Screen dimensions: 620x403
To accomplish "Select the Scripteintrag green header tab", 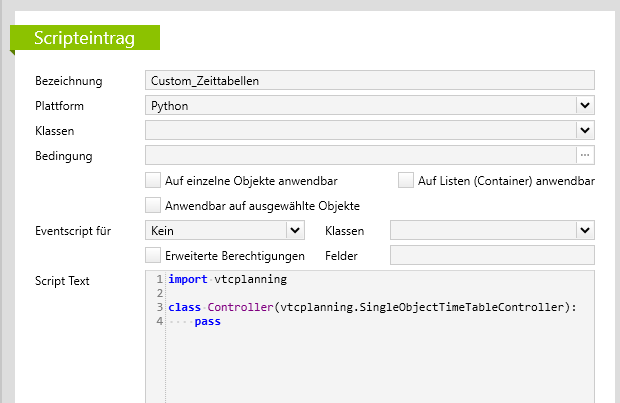I will [85, 37].
